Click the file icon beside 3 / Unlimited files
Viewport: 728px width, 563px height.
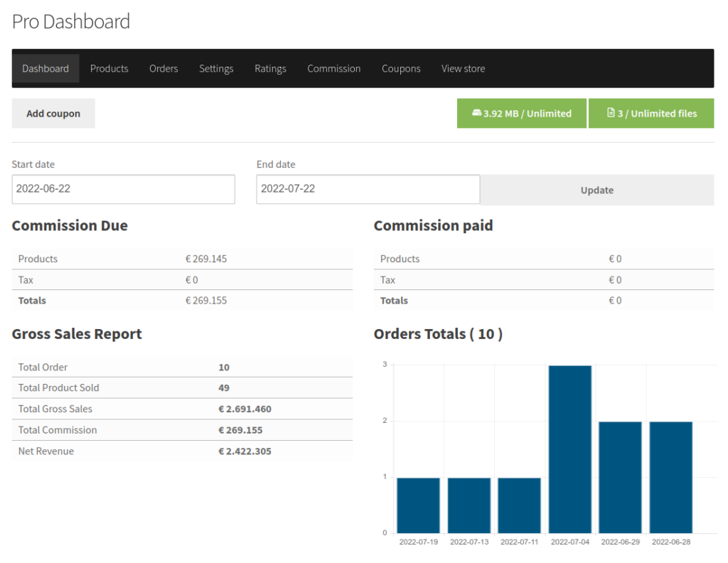coord(611,113)
